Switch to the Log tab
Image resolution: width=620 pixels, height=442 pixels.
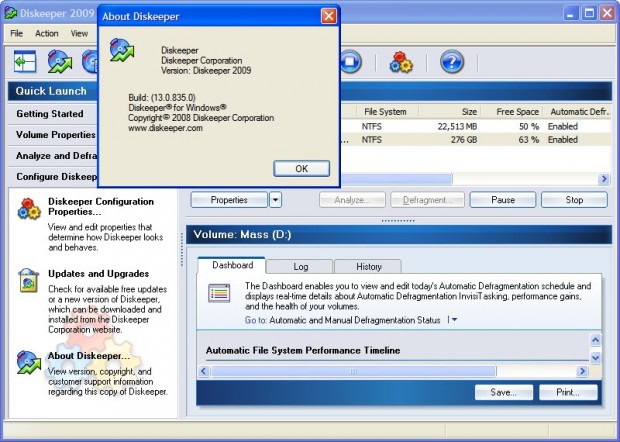point(300,266)
